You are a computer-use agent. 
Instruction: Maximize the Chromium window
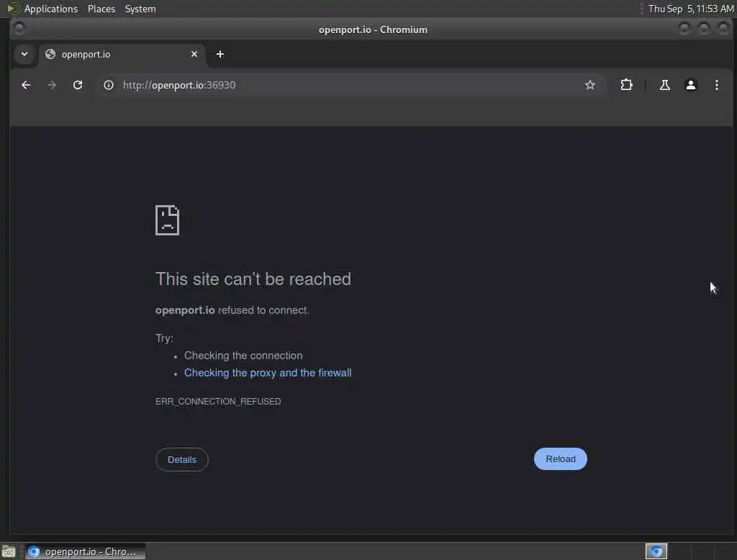click(704, 29)
